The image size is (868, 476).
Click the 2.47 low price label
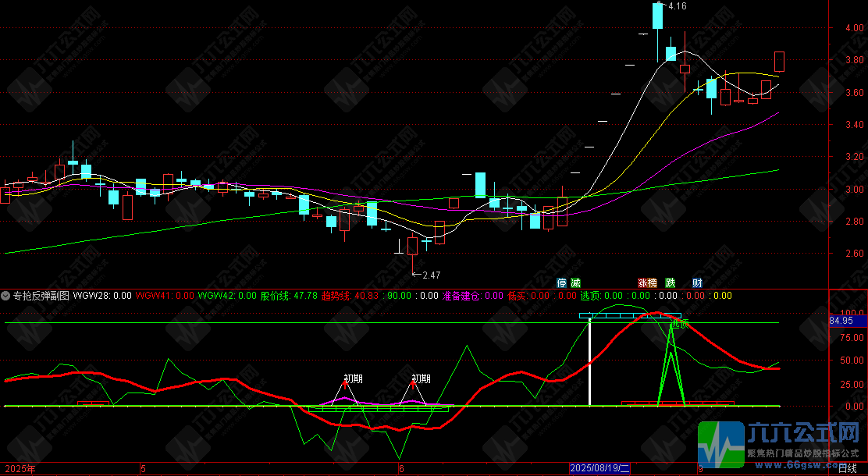coord(431,275)
